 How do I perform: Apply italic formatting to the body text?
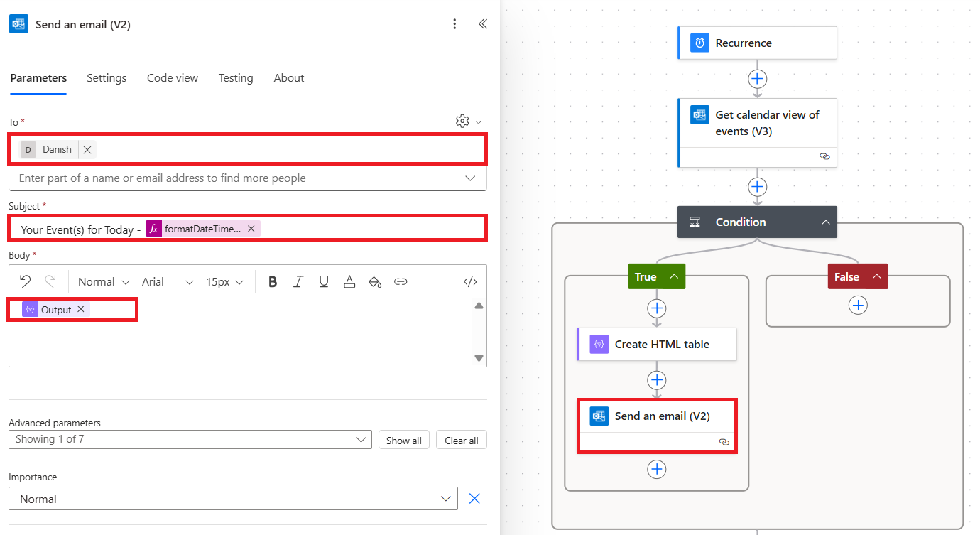pos(298,281)
